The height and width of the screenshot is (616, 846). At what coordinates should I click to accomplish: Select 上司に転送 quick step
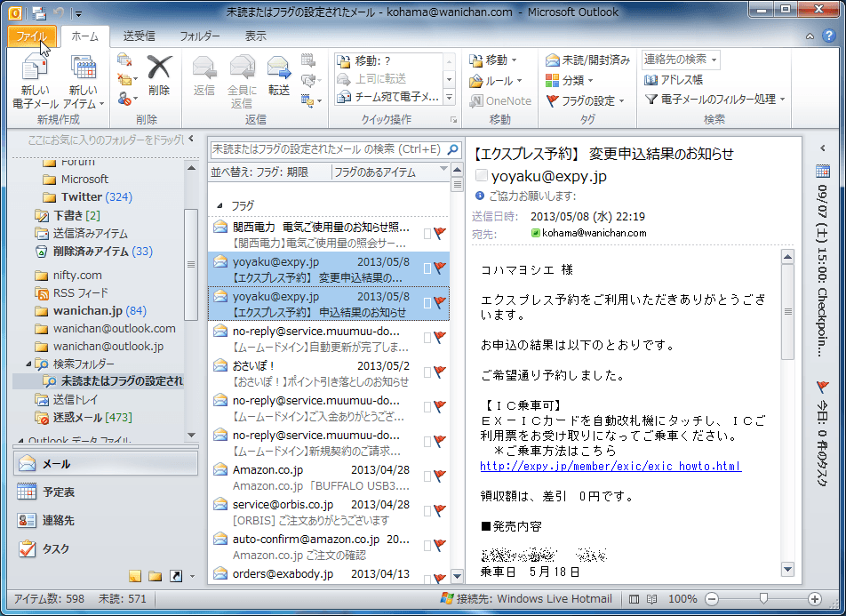pyautogui.click(x=388, y=79)
